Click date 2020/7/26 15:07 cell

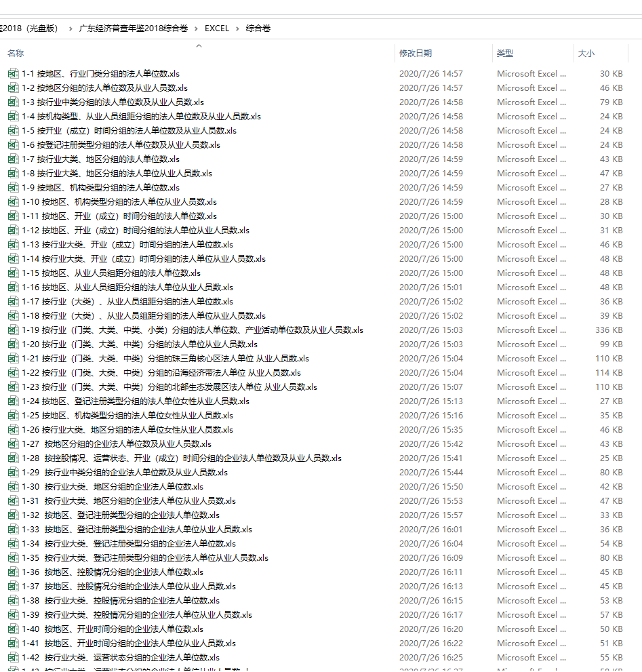pos(430,387)
